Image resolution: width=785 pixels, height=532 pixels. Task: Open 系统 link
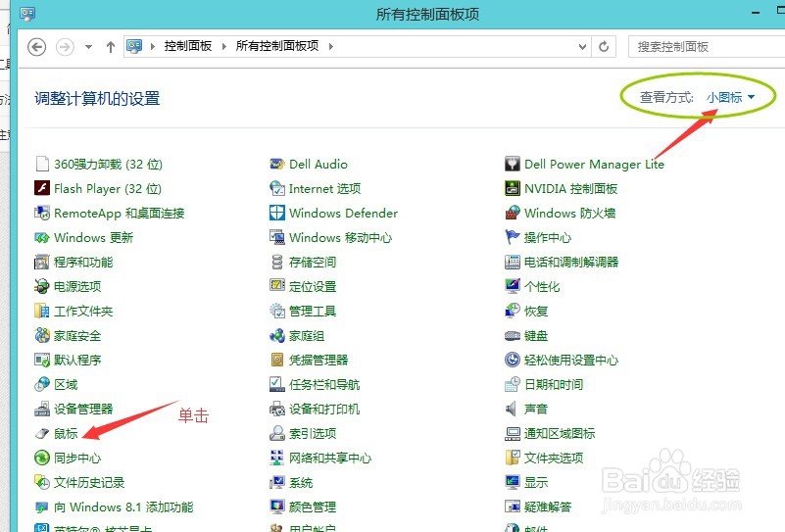301,483
